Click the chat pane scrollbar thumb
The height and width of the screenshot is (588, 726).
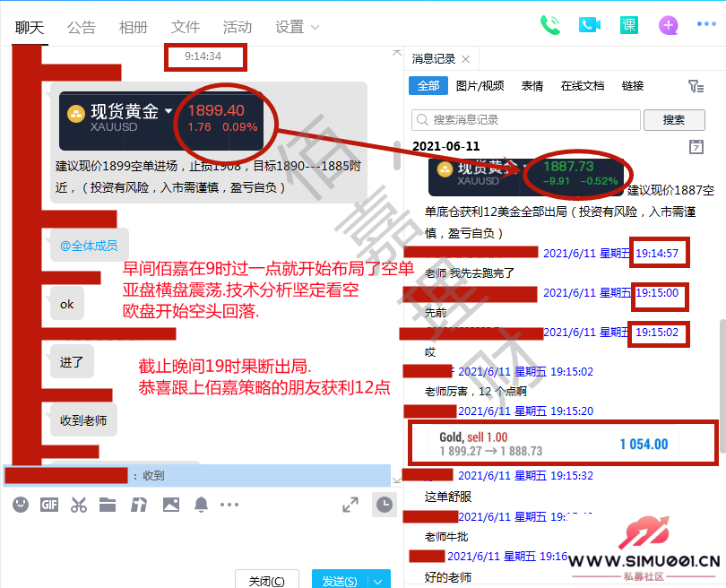pos(397,155)
